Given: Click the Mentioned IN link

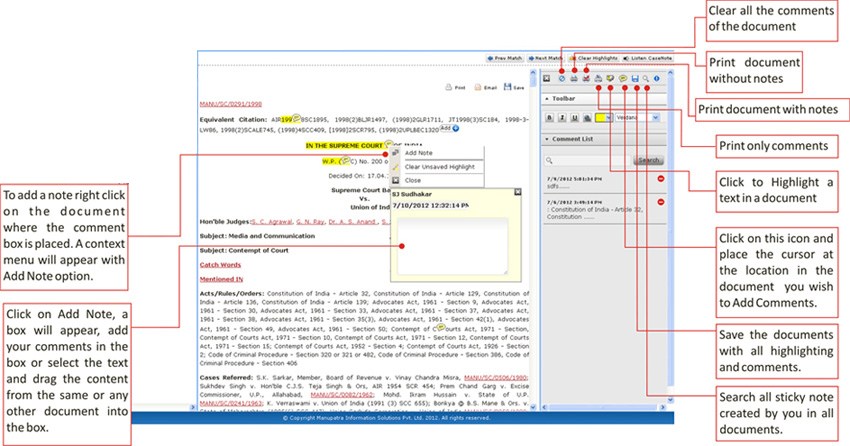Looking at the screenshot, I should (x=221, y=279).
